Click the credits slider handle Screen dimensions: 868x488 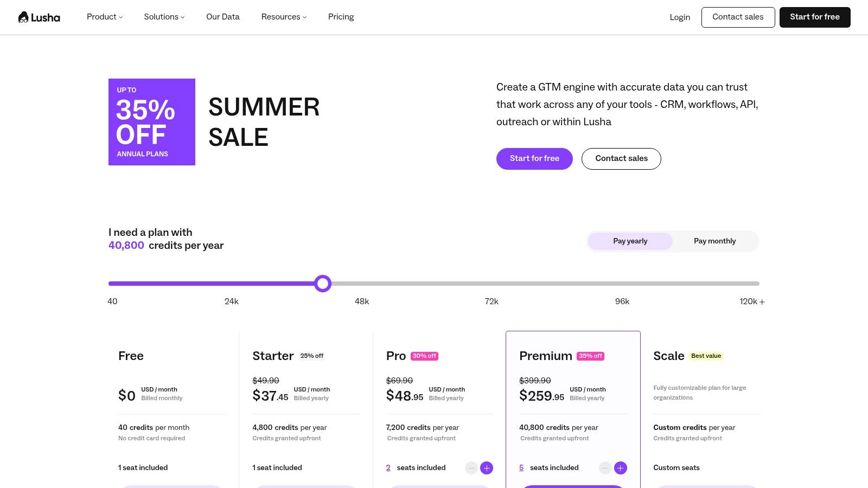coord(323,284)
